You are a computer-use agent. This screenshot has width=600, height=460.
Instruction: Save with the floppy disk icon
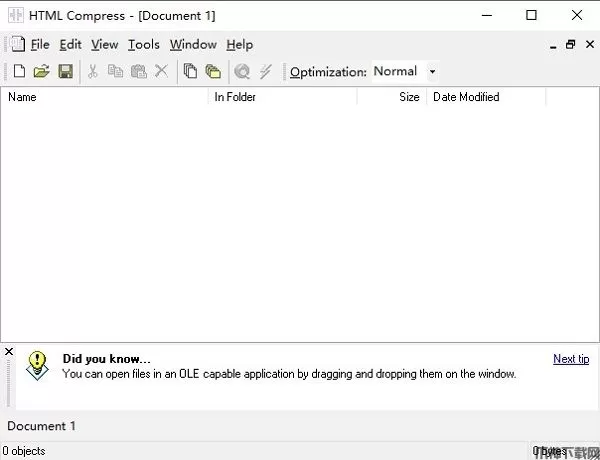(65, 71)
